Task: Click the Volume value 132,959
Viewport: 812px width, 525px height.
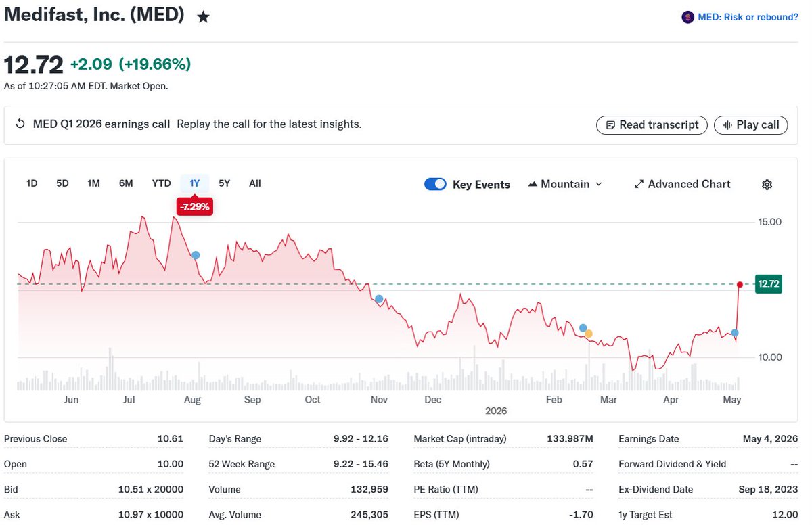Action: tap(369, 489)
